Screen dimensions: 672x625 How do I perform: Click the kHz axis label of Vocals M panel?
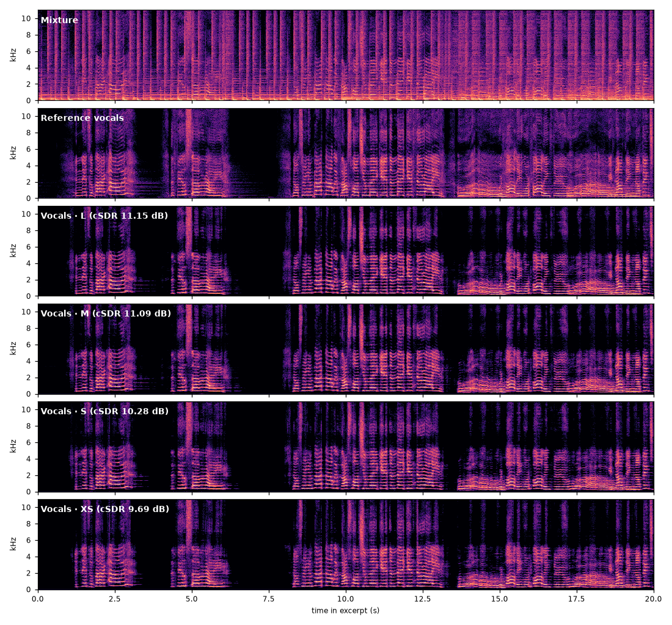pyautogui.click(x=13, y=348)
